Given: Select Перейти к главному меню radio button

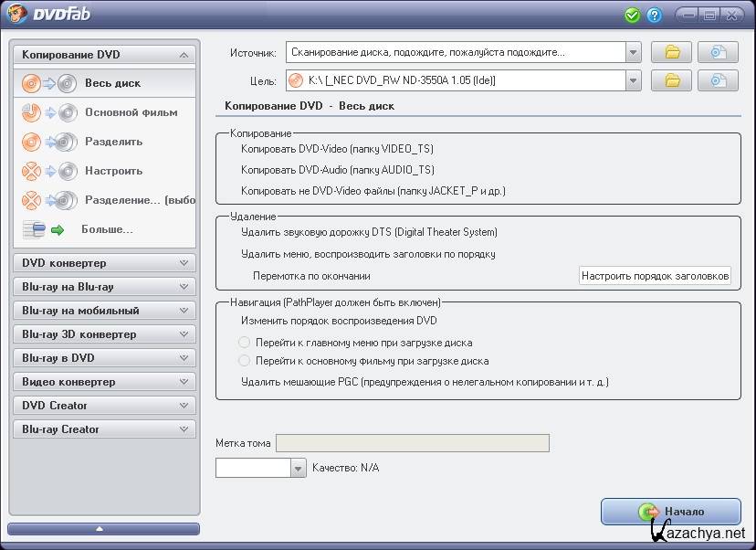Looking at the screenshot, I should click(x=244, y=343).
